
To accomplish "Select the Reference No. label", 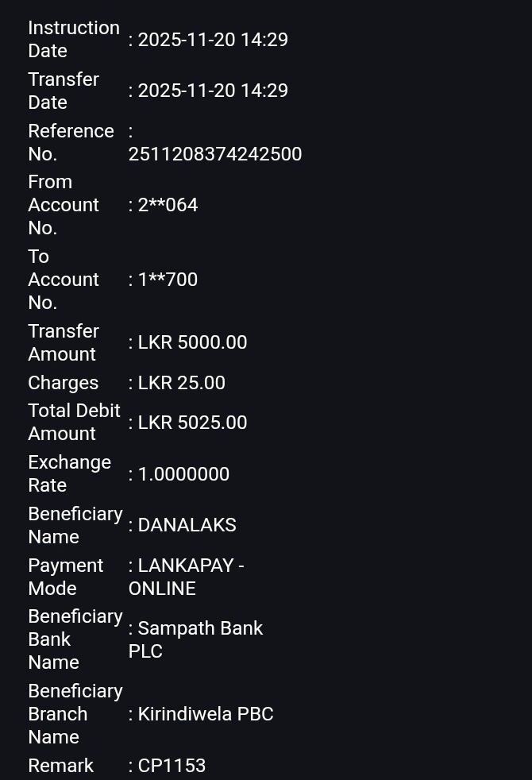I will click(71, 142).
